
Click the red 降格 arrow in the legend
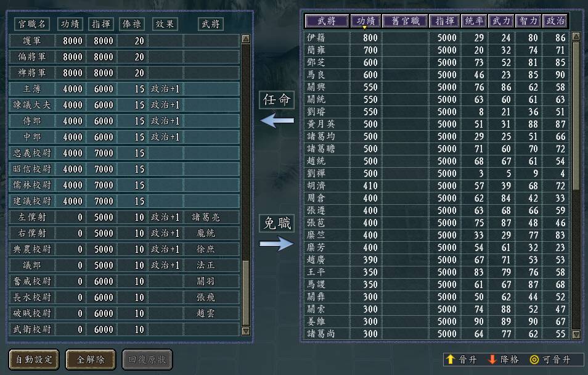[x=492, y=360]
